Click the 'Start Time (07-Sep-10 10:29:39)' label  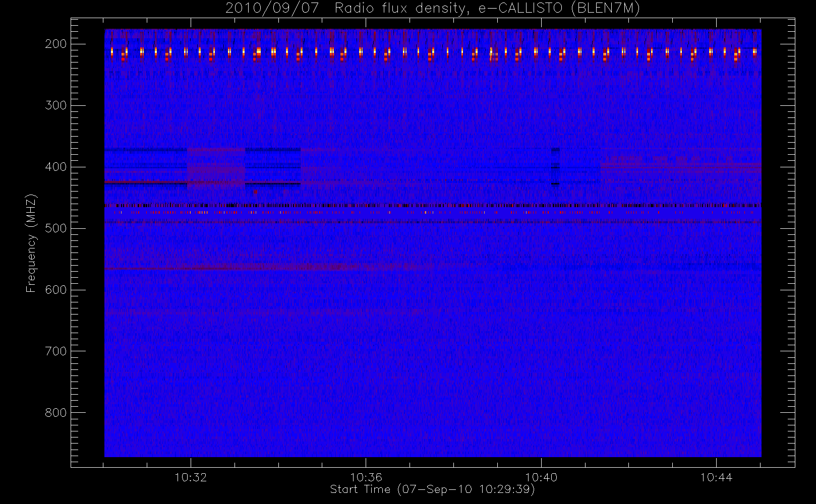[x=432, y=489]
